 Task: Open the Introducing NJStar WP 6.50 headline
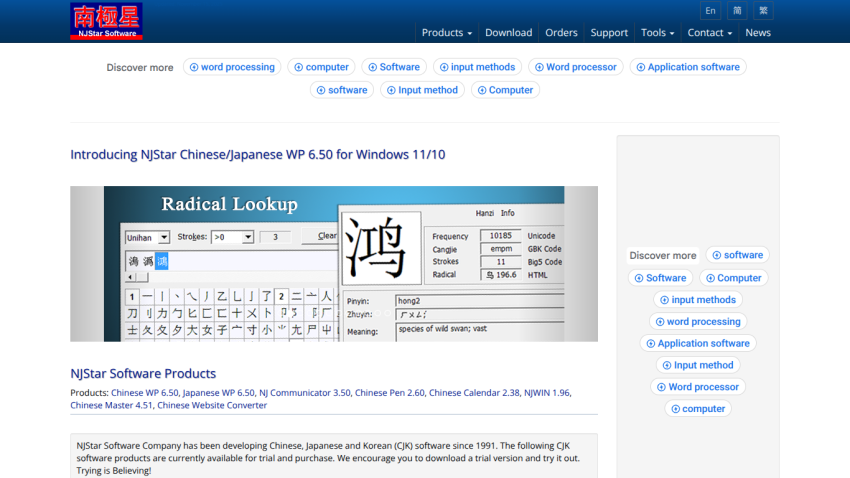pyautogui.click(x=257, y=154)
